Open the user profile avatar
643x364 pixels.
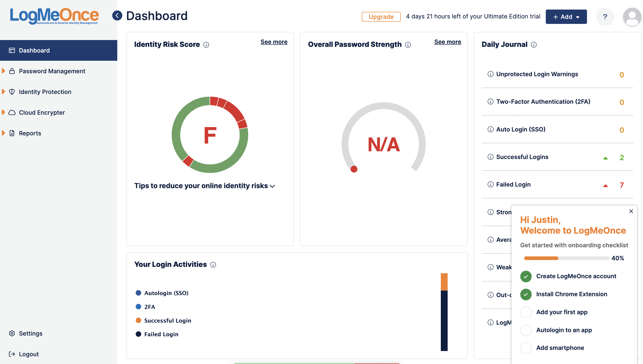click(x=632, y=17)
